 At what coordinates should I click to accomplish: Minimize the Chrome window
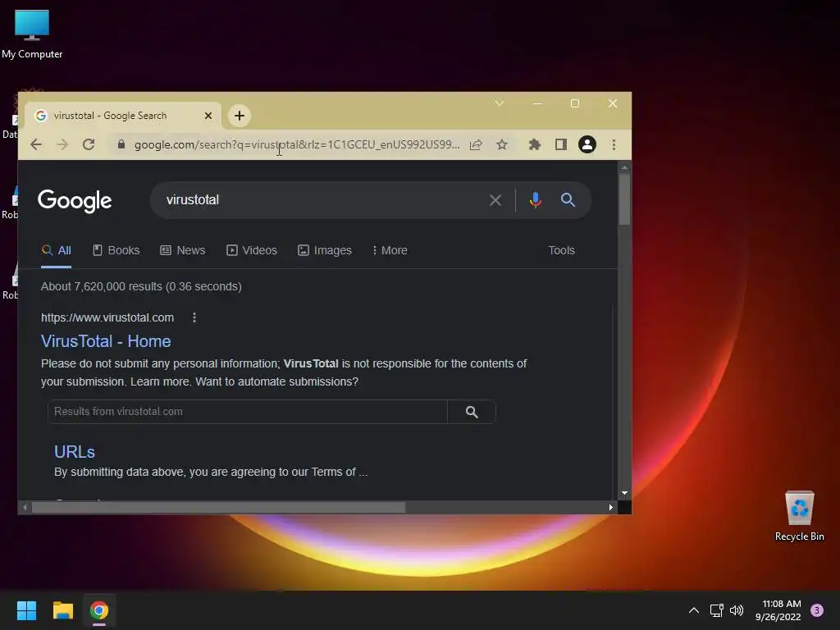[537, 103]
